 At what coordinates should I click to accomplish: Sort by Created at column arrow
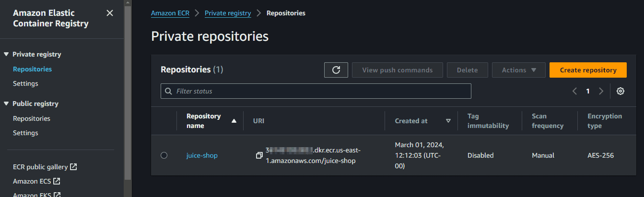[x=448, y=121]
